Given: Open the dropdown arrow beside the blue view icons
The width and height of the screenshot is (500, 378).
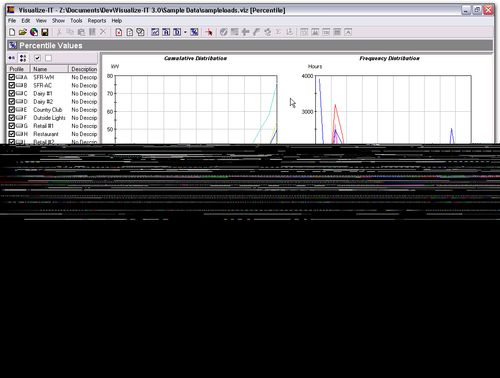Looking at the screenshot, I should click(185, 32).
